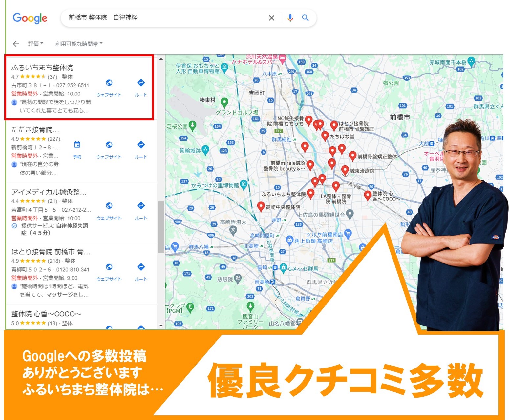Click map pin for 城東治療院

[345, 170]
